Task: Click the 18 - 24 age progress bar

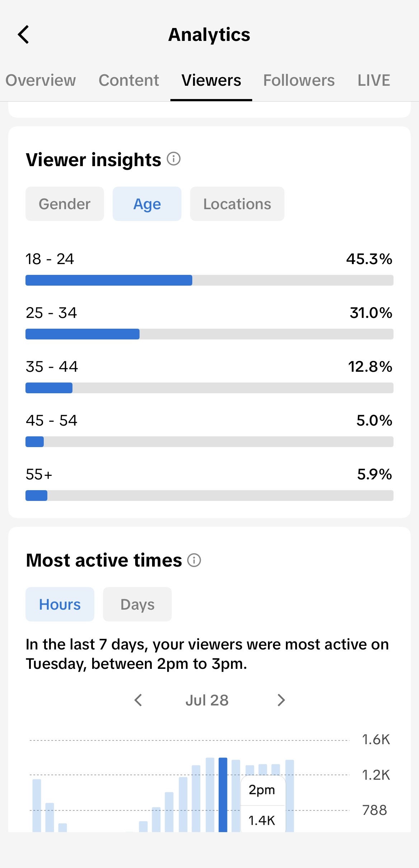Action: 209,280
